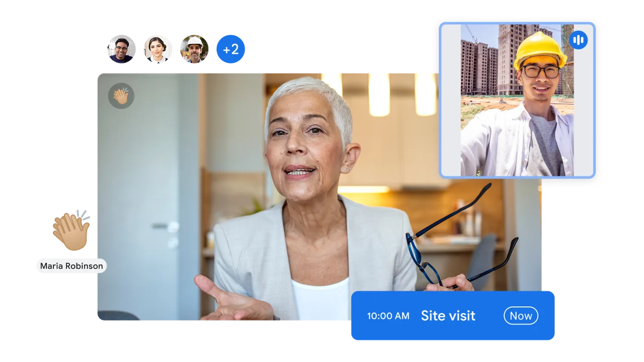Click the large clapping hands emoji
644x362 pixels.
[71, 230]
